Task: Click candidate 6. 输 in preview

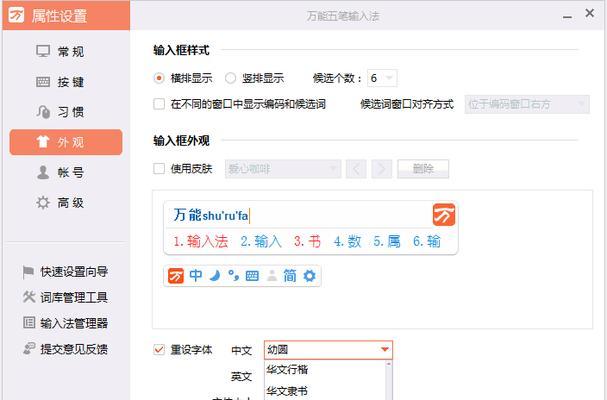Action: (427, 241)
